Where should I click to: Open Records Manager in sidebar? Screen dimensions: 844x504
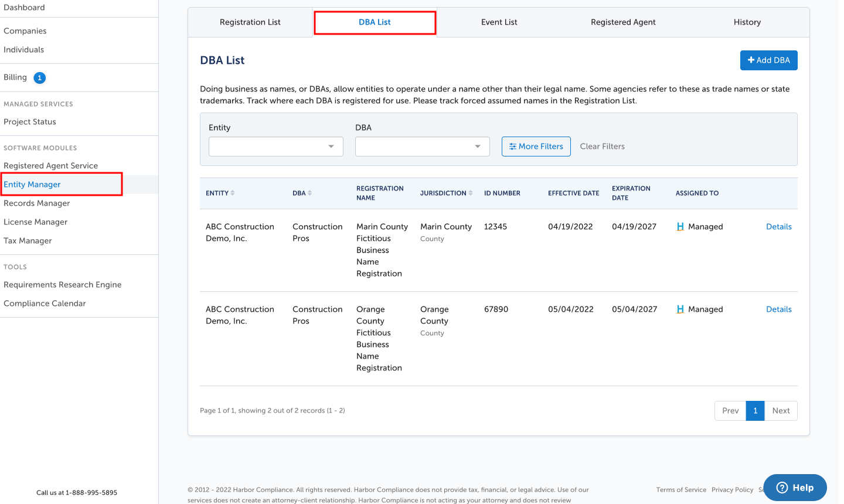(37, 203)
